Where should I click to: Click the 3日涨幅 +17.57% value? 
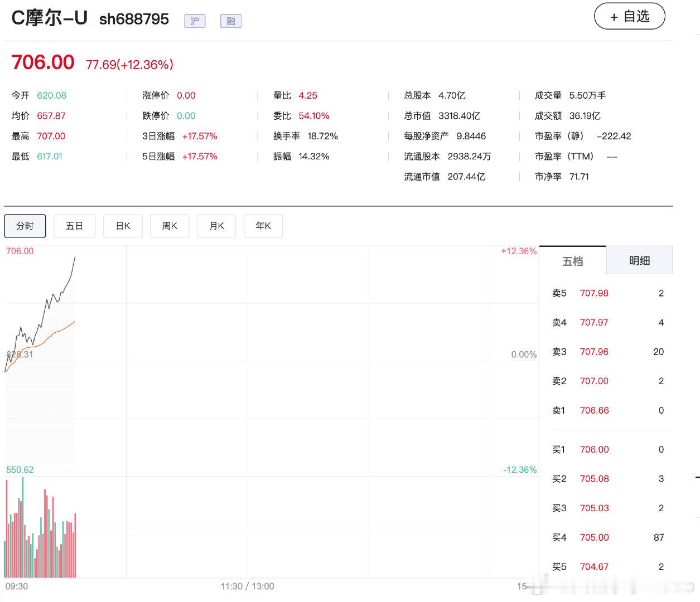click(x=200, y=136)
